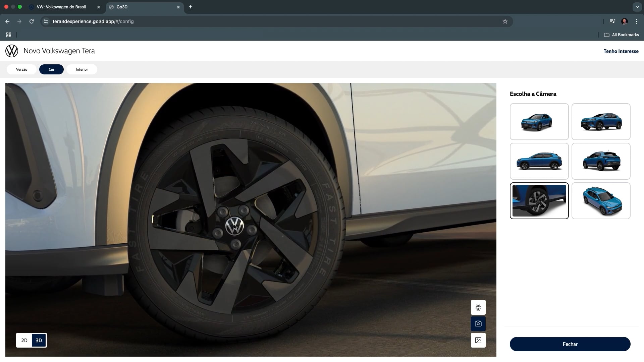The image size is (644, 362).
Task: Switch to the Interior tab
Action: coord(82,69)
